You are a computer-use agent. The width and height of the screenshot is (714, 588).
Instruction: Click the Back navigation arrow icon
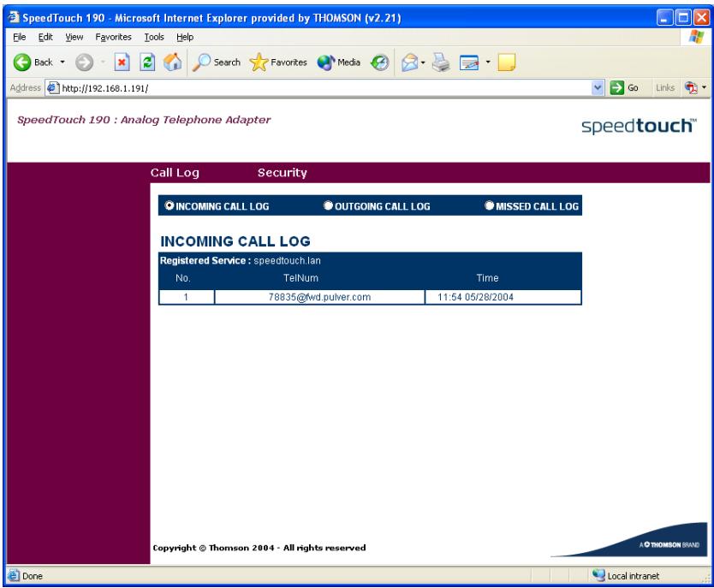point(22,62)
